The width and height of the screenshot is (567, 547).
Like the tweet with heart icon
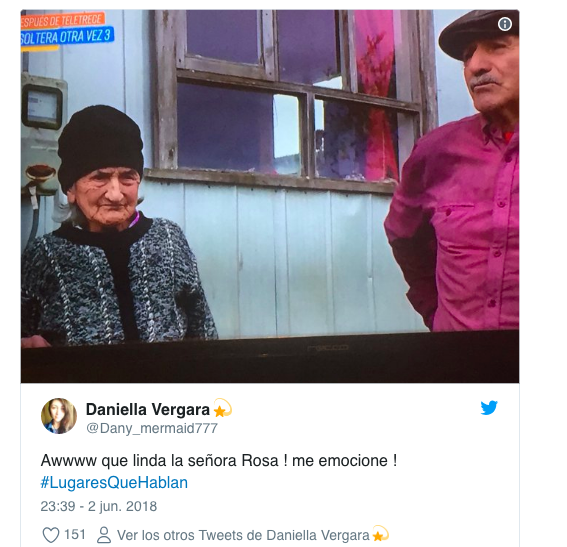pos(51,535)
